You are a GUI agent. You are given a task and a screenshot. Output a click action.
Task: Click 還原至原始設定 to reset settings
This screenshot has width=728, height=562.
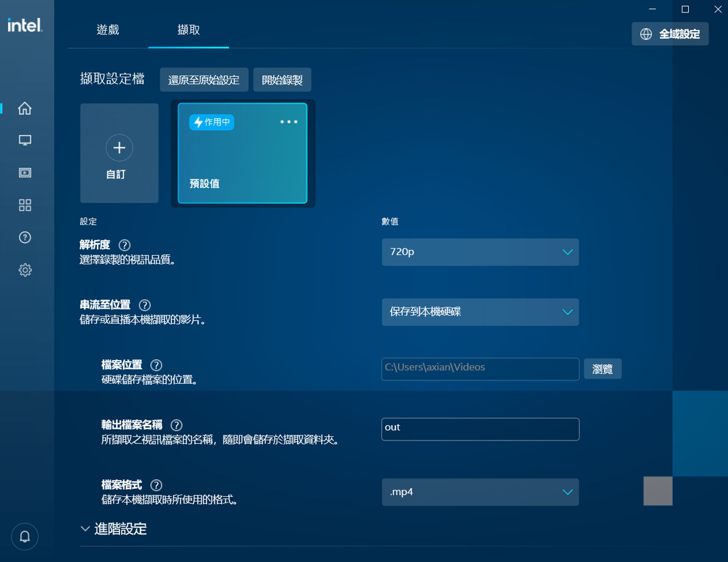(x=204, y=79)
